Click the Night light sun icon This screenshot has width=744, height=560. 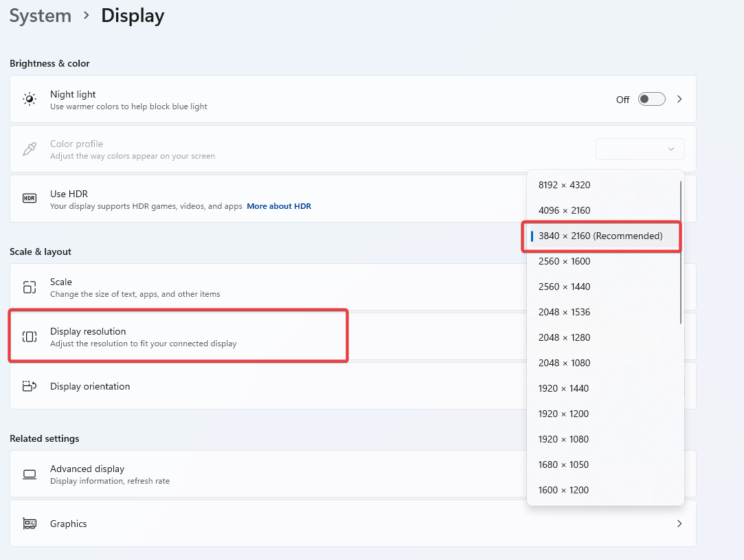30,100
